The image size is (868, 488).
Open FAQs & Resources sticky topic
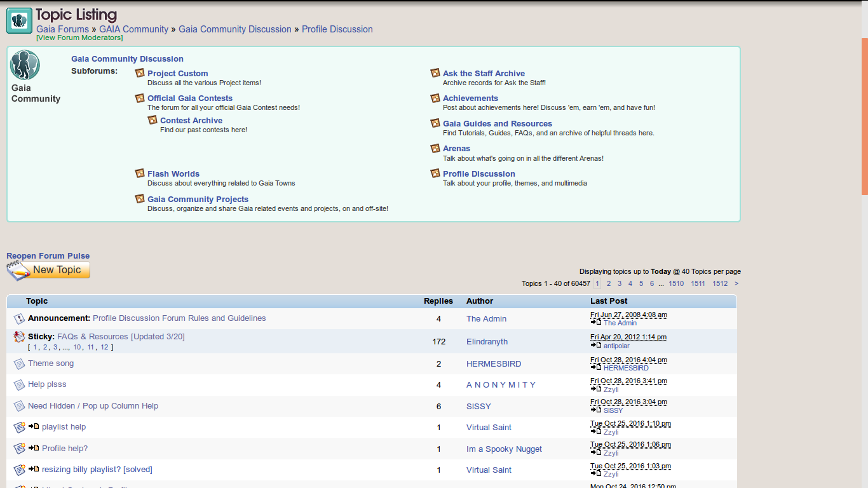point(121,337)
